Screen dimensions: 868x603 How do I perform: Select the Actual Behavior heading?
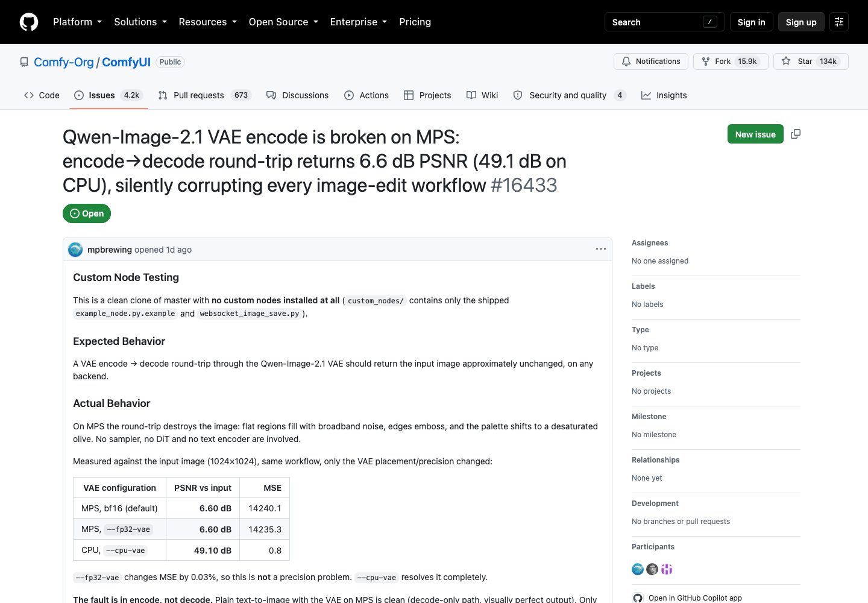(112, 403)
